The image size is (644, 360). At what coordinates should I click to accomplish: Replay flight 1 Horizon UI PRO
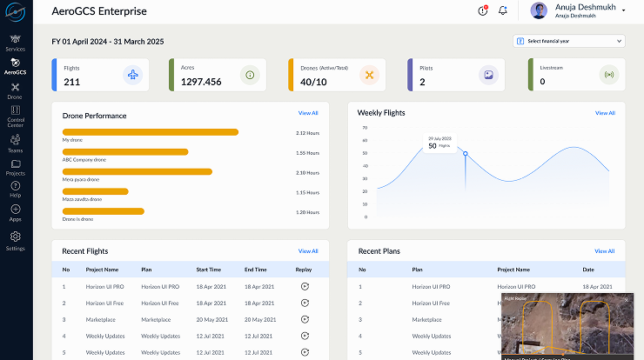pyautogui.click(x=305, y=287)
